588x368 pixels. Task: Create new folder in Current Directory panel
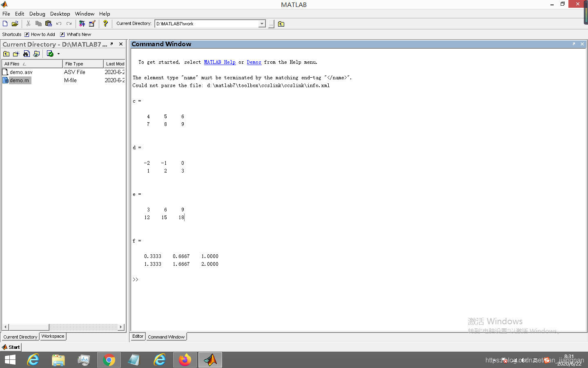point(16,54)
